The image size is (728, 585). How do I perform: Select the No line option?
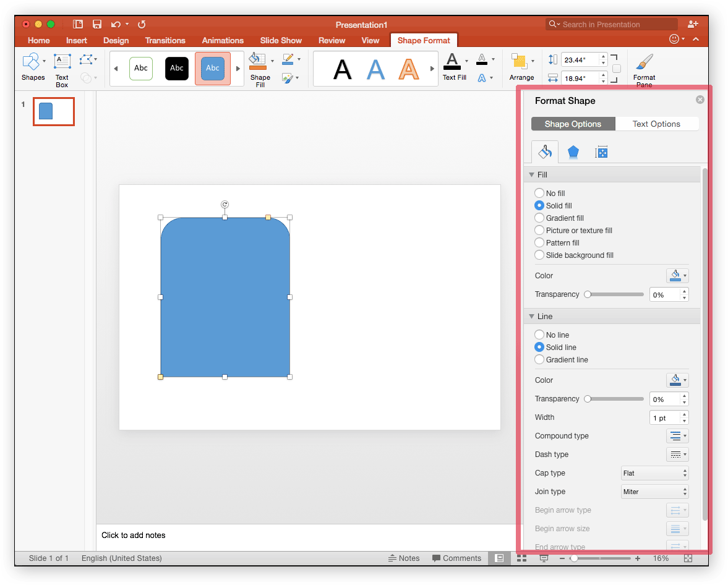[539, 335]
